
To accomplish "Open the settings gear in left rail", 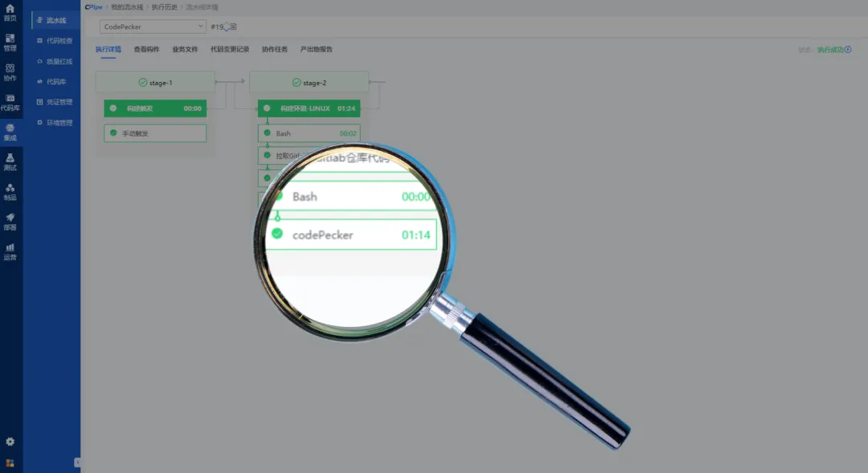I will click(x=10, y=442).
